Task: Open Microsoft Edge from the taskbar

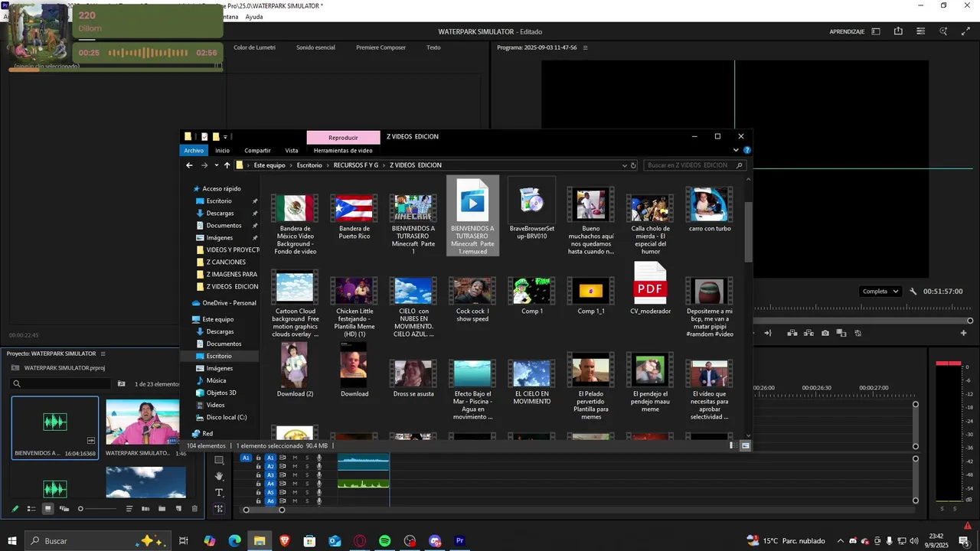Action: tap(235, 541)
